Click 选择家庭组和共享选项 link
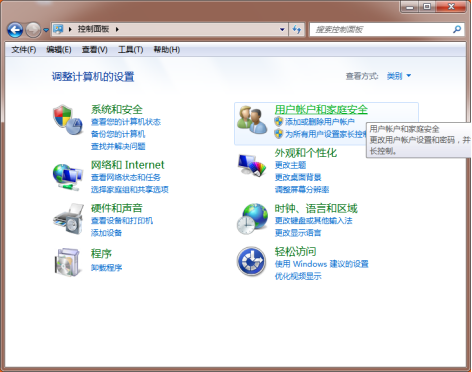This screenshot has width=472, height=372. [130, 190]
